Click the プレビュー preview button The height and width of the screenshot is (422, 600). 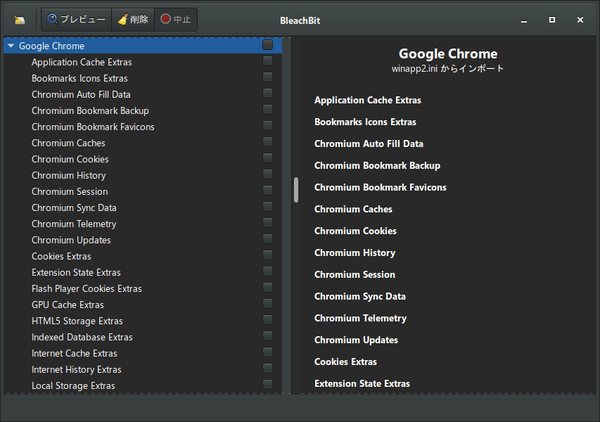(x=77, y=19)
